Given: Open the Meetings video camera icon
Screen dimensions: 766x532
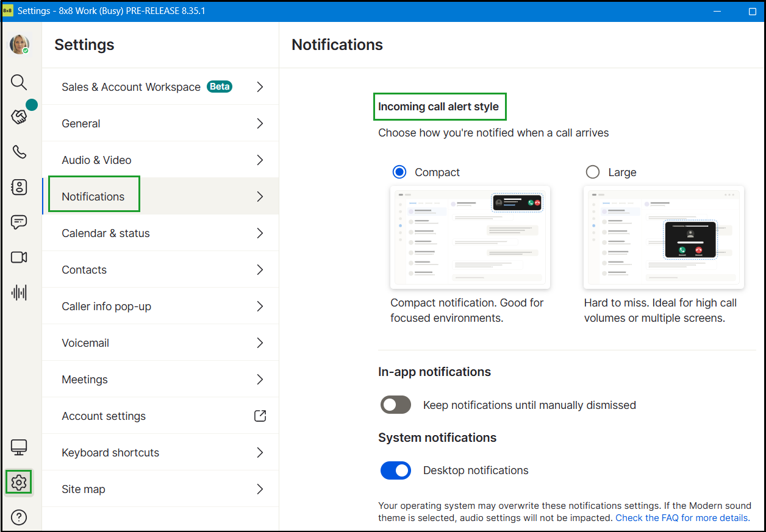Looking at the screenshot, I should (x=19, y=257).
